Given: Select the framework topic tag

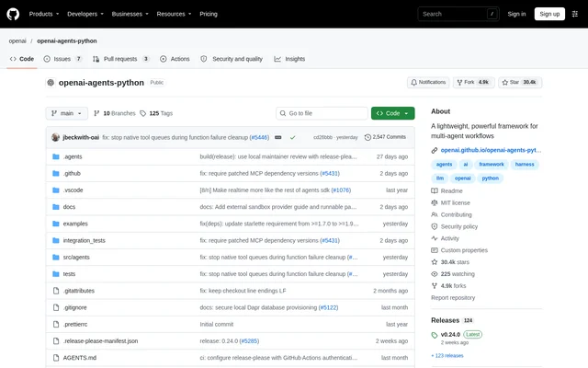Looking at the screenshot, I should 492,165.
